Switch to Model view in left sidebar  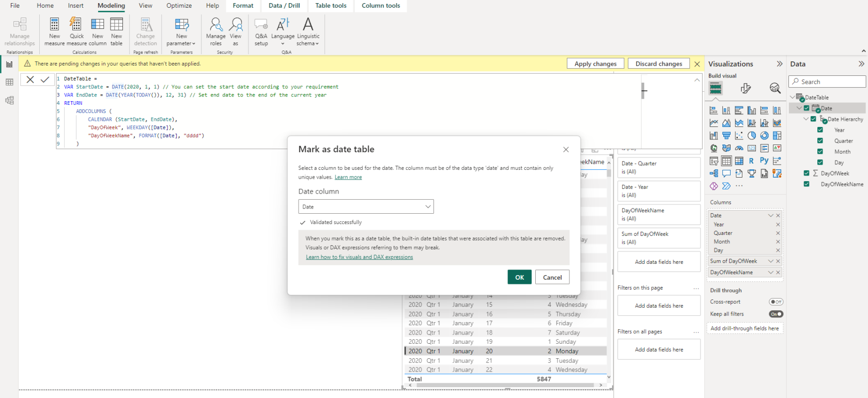tap(9, 100)
